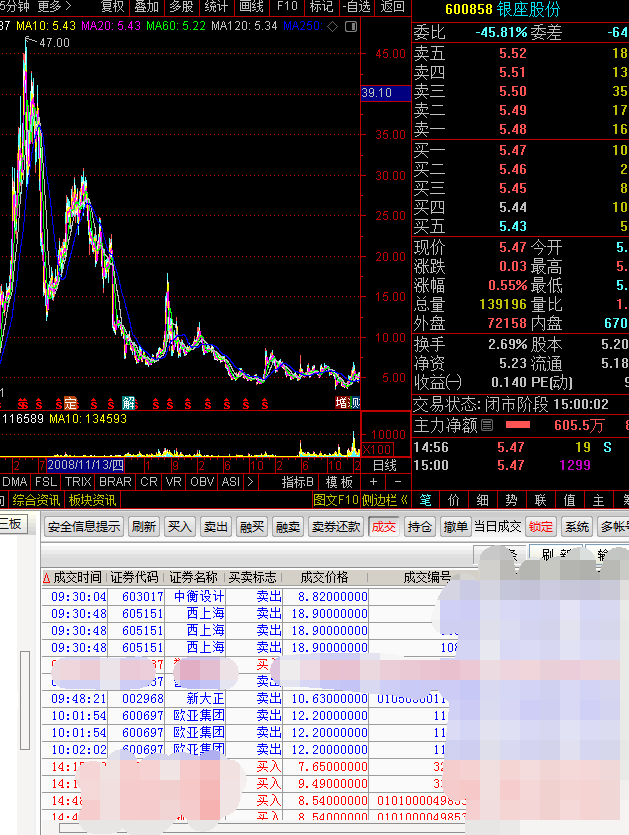The width and height of the screenshot is (629, 835).
Task: Open the 复权 menu
Action: point(112,6)
